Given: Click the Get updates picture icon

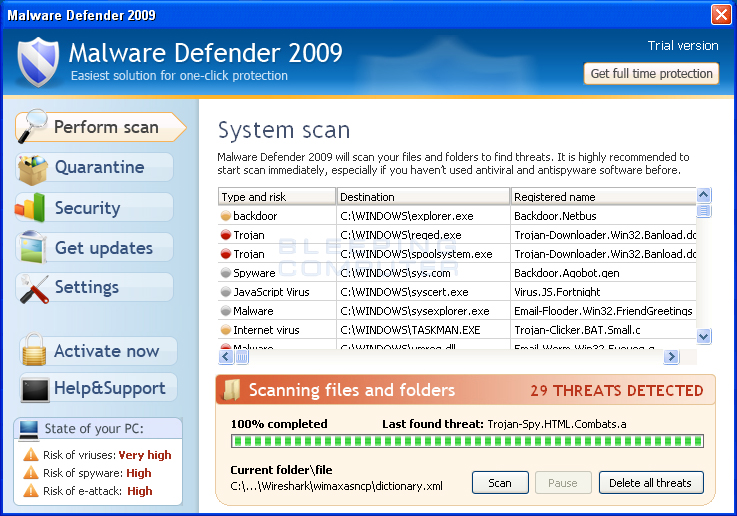Looking at the screenshot, I should [x=32, y=247].
